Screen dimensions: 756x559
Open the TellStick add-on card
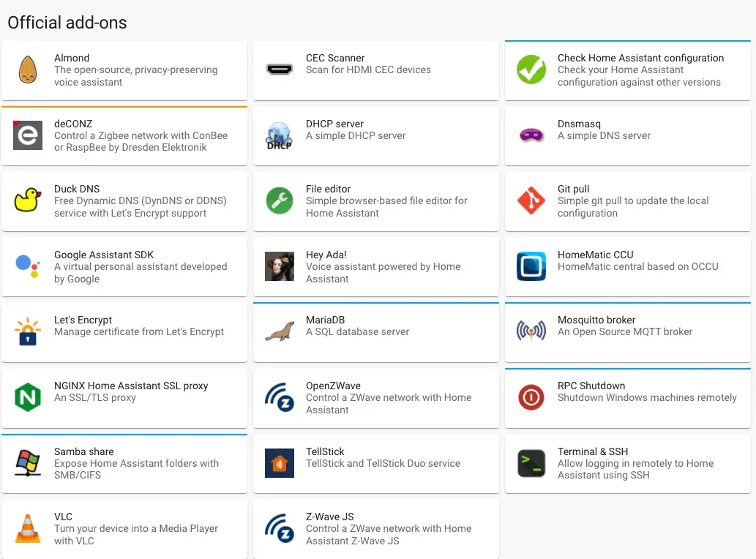[375, 463]
